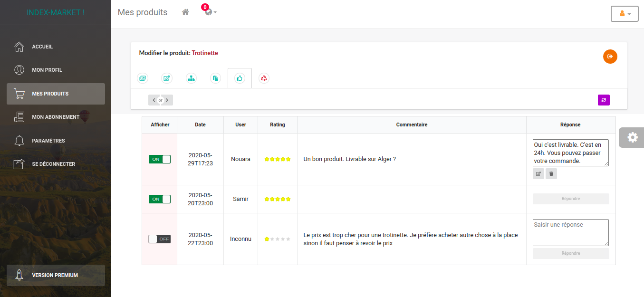Screen dimensions: 644x297
Task: Open the images tab icon
Action: pyautogui.click(x=143, y=78)
